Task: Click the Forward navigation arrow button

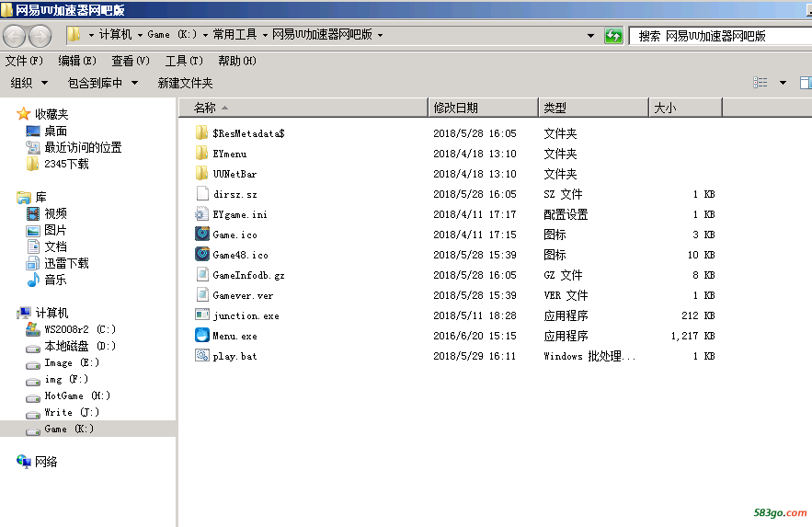Action: coord(40,36)
